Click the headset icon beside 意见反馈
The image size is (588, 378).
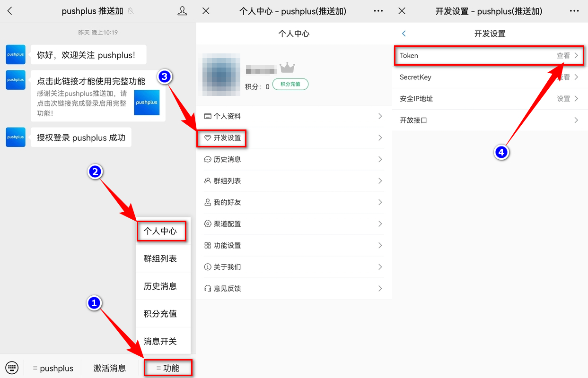click(208, 288)
